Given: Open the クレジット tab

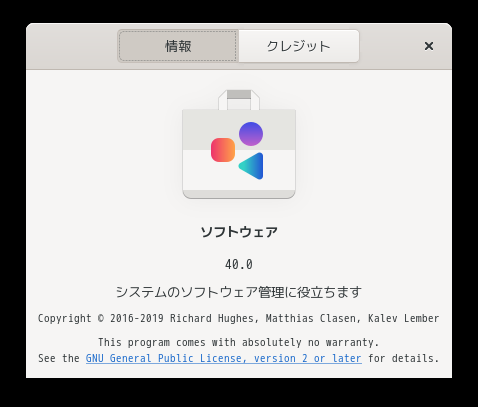Looking at the screenshot, I should click(x=299, y=46).
